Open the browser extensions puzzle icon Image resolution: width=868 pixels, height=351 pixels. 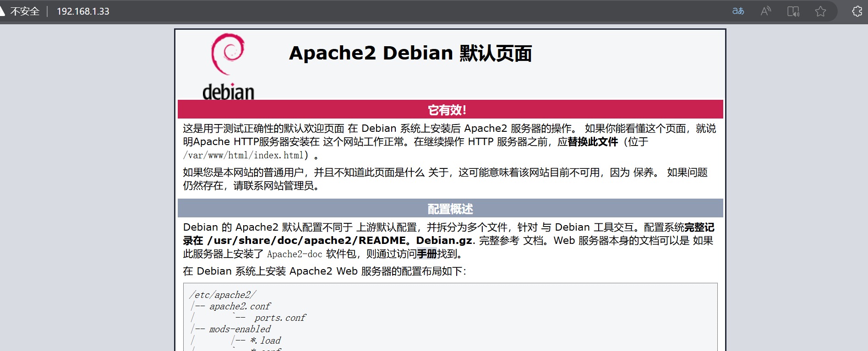(x=857, y=11)
